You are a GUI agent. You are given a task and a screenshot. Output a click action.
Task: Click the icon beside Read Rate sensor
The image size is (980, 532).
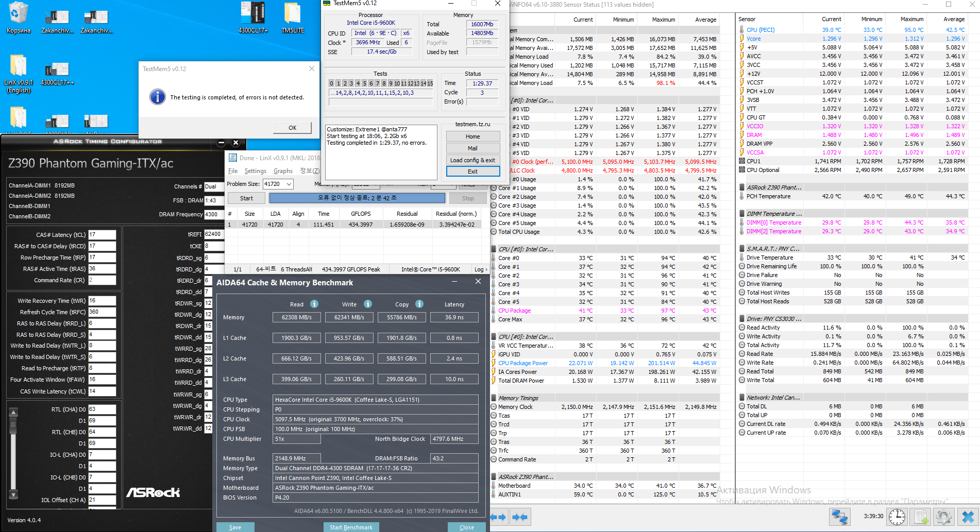click(x=742, y=354)
